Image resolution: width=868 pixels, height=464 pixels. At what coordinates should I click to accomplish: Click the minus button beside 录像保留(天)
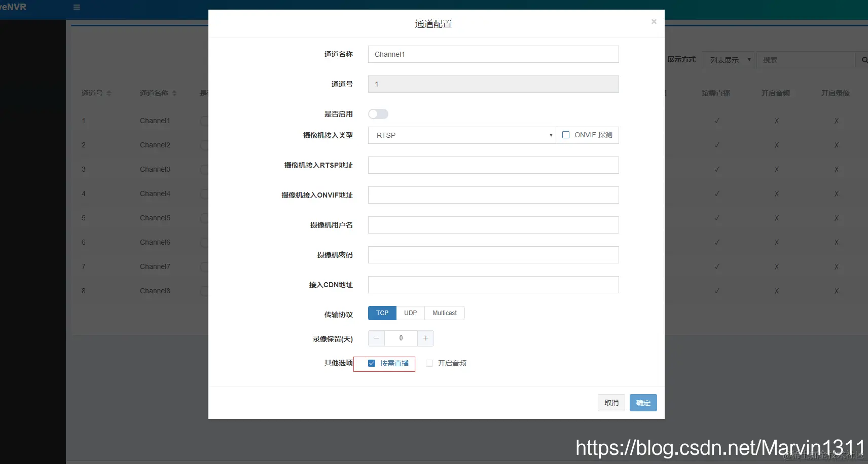376,338
